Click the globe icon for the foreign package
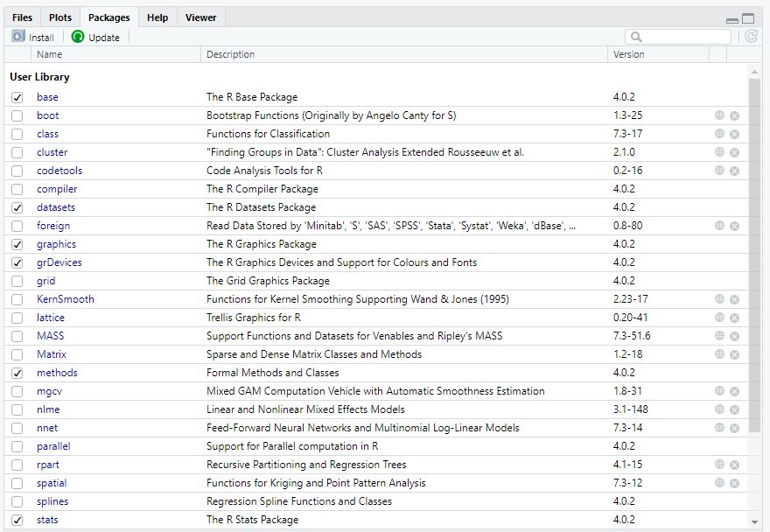 click(x=717, y=226)
